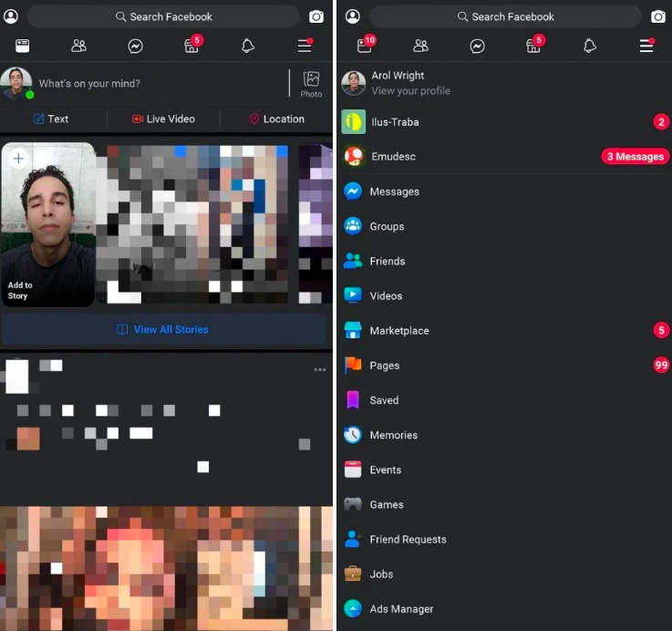This screenshot has width=672, height=631.
Task: Start a Live Video post
Action: (x=163, y=119)
